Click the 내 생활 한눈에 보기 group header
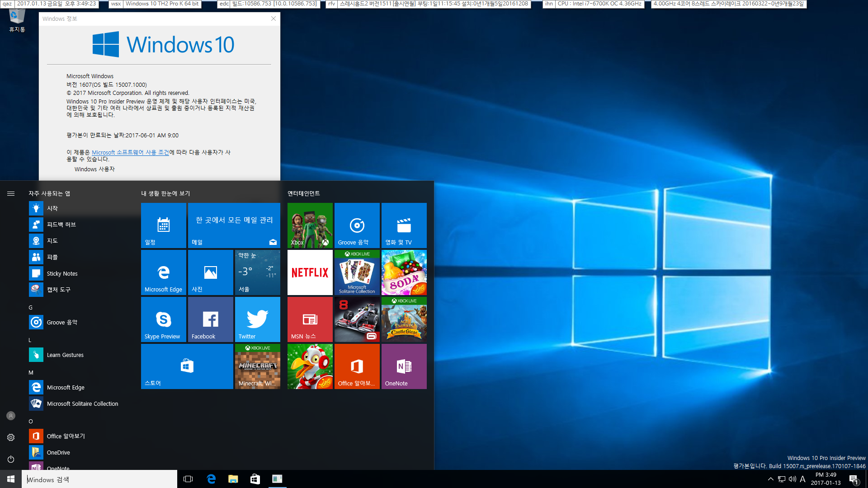The height and width of the screenshot is (488, 868). (x=165, y=193)
